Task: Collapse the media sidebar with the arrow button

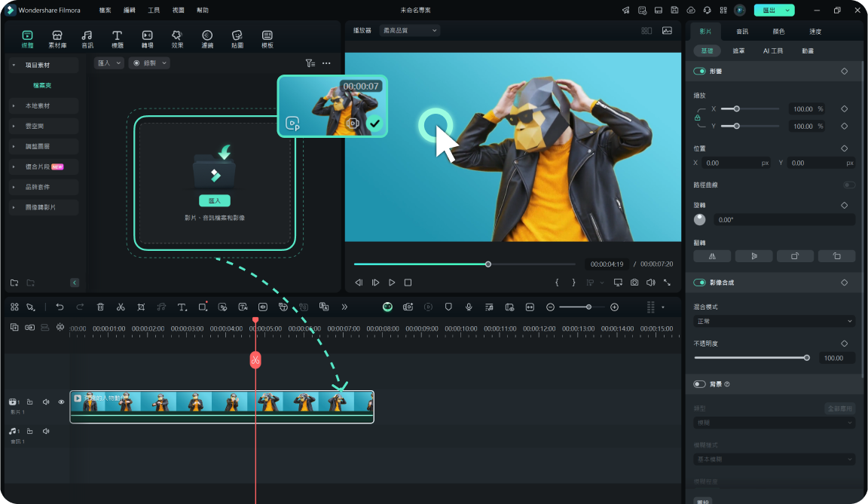Action: [x=75, y=283]
